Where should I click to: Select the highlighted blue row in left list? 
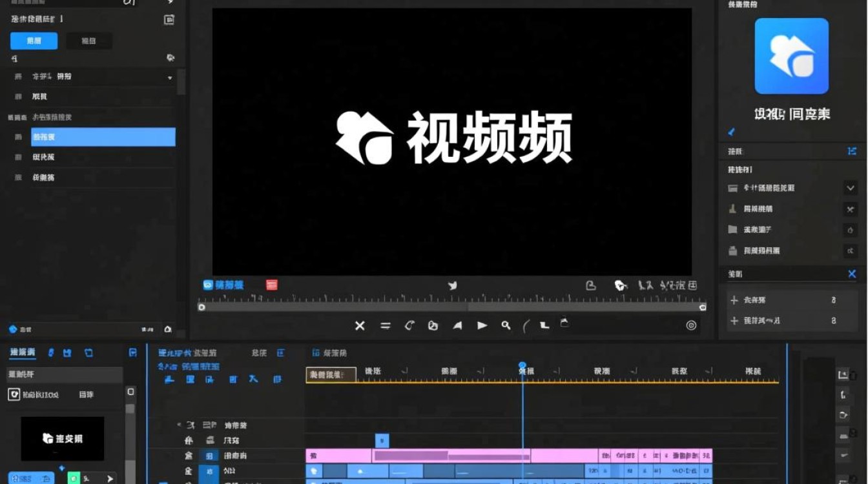coord(103,137)
